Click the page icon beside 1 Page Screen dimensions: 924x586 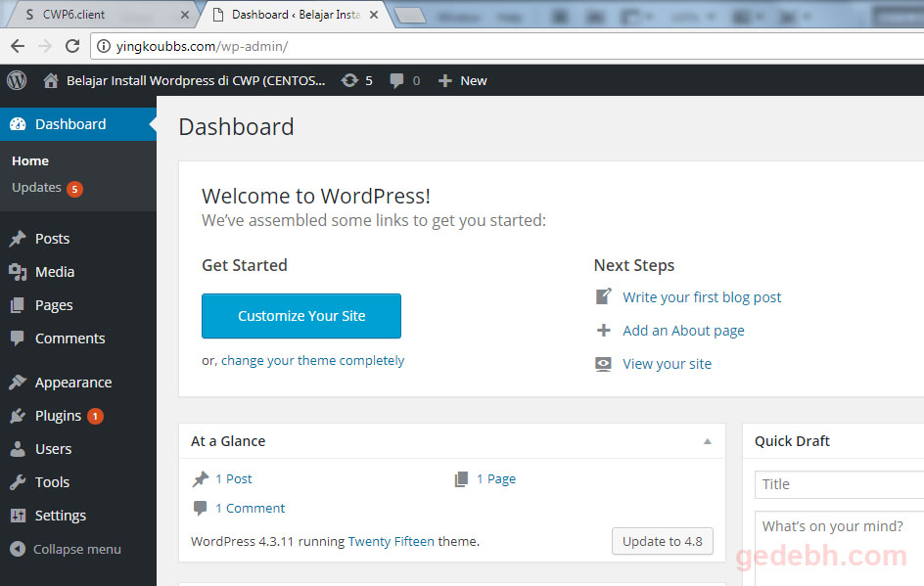tap(461, 478)
